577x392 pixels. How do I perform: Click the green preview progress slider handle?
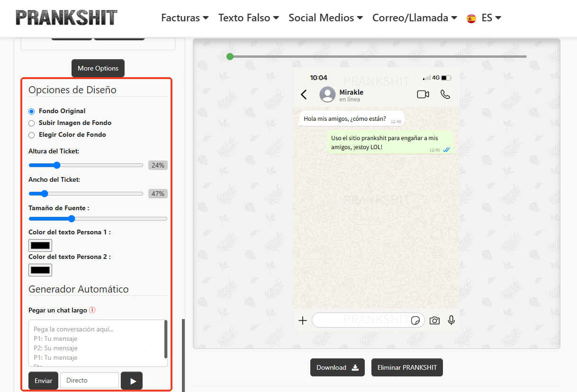230,57
